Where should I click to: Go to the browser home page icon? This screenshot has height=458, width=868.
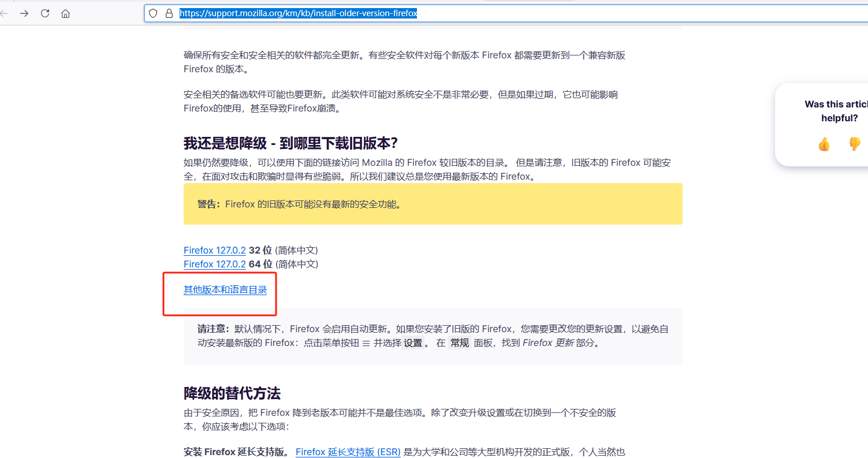tap(66, 13)
